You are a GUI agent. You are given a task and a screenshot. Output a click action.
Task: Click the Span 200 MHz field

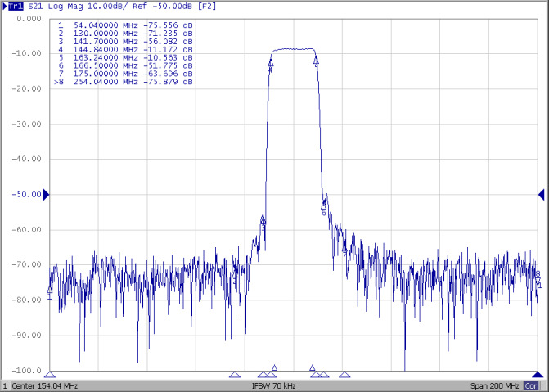click(494, 385)
